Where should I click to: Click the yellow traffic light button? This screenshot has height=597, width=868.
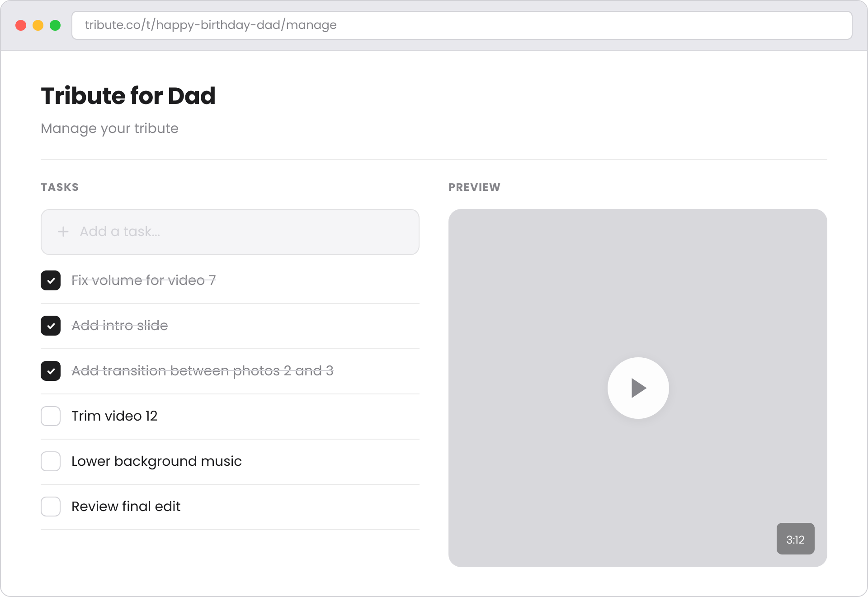(x=38, y=25)
